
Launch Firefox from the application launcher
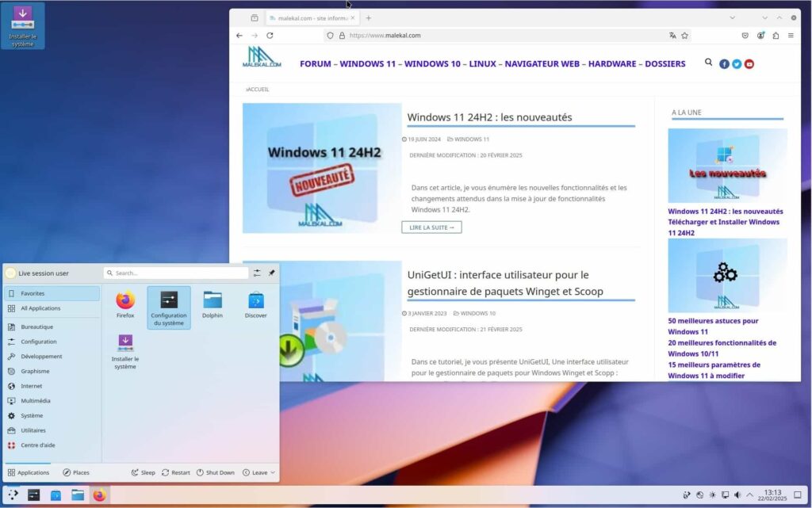[124, 302]
